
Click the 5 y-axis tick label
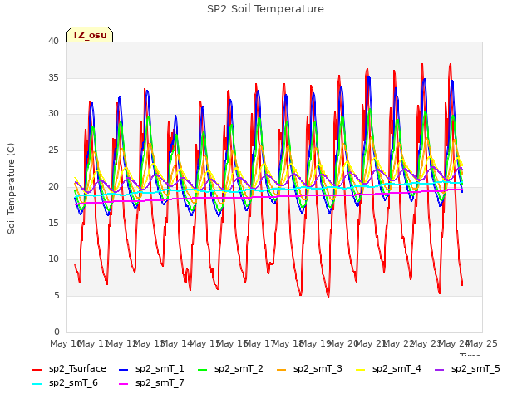pos(57,296)
